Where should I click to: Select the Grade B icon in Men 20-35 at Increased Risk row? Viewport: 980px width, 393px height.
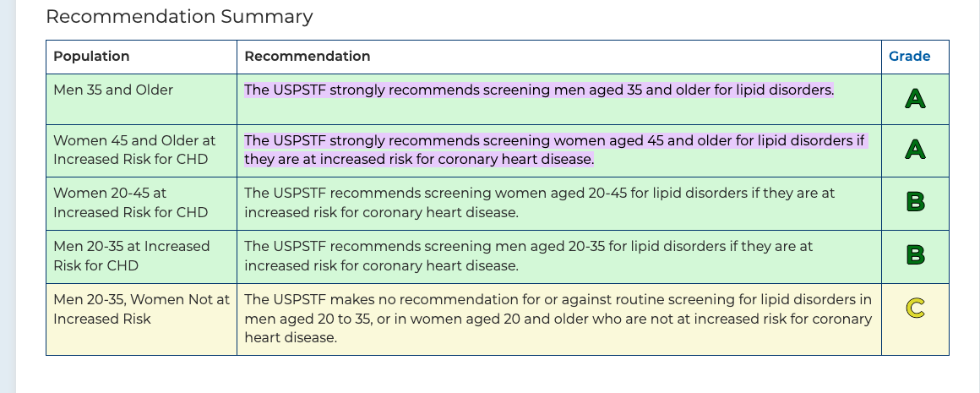(915, 254)
